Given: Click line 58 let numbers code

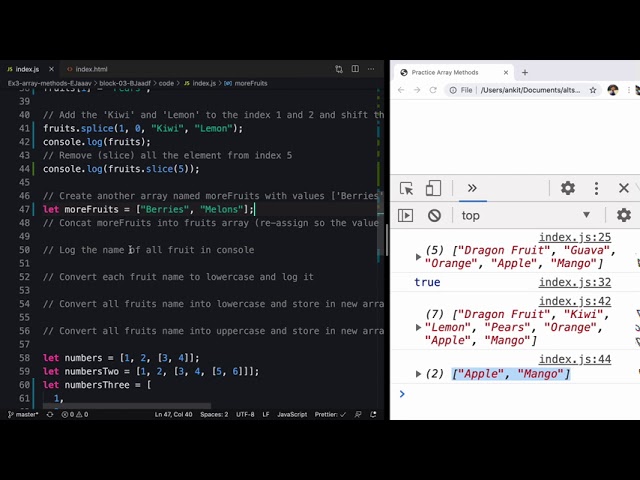Looking at the screenshot, I should click(121, 358).
